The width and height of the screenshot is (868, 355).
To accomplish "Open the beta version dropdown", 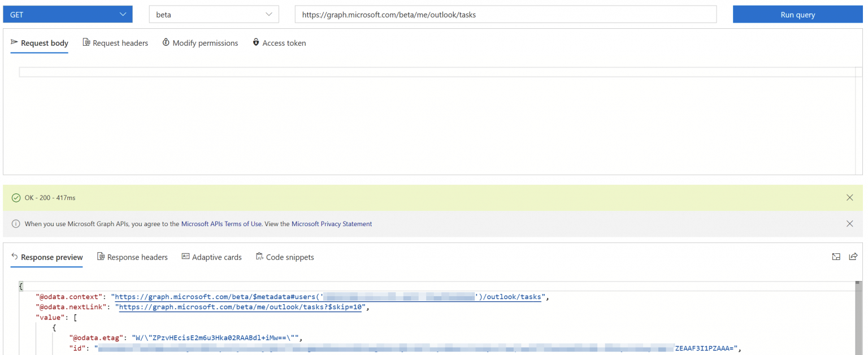I will coord(214,15).
